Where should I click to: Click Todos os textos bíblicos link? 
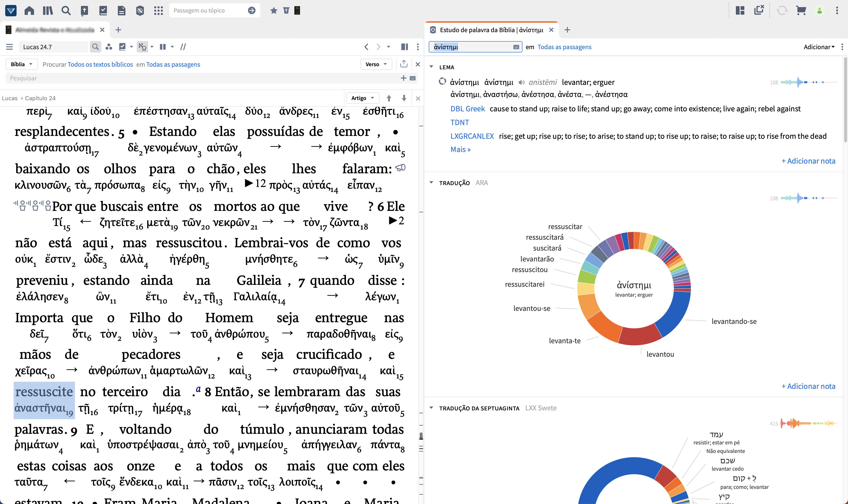100,65
